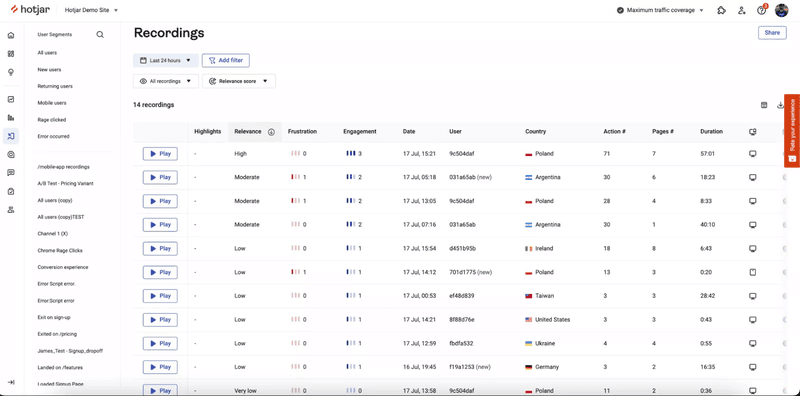Sort by the Engagement column header
800x396 pixels.
click(x=360, y=132)
